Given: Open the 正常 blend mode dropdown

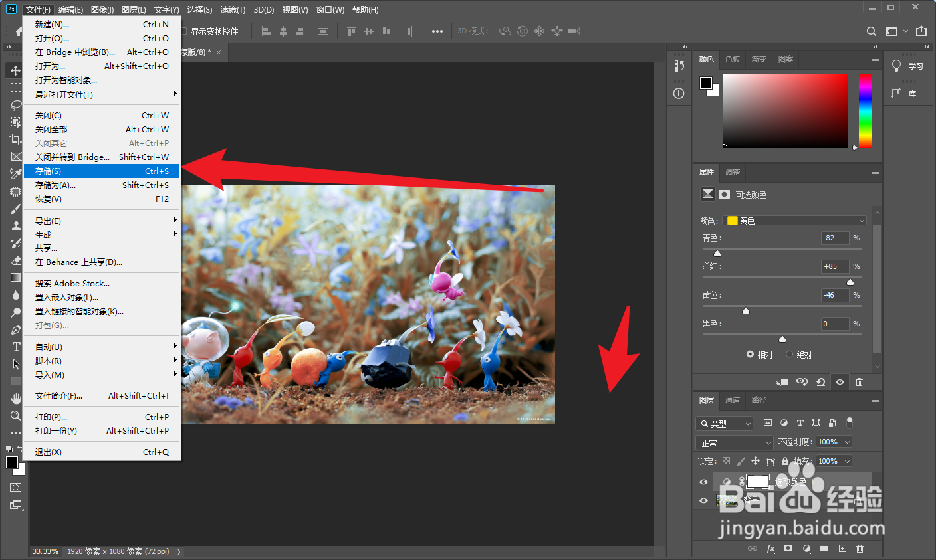Looking at the screenshot, I should pyautogui.click(x=735, y=442).
